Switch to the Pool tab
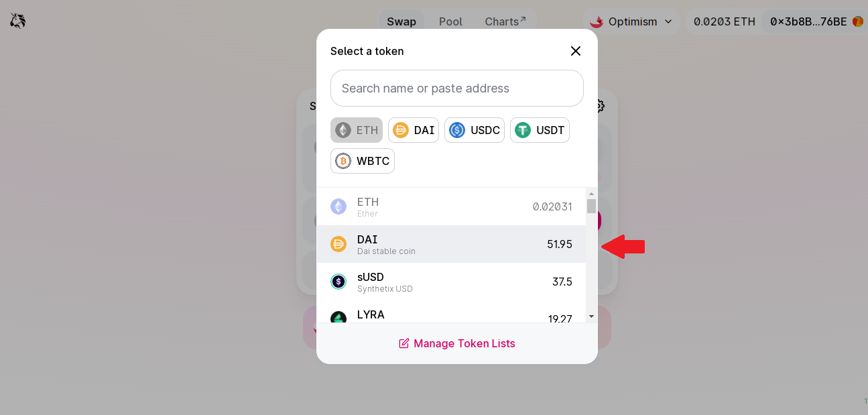The image size is (868, 415). tap(450, 21)
